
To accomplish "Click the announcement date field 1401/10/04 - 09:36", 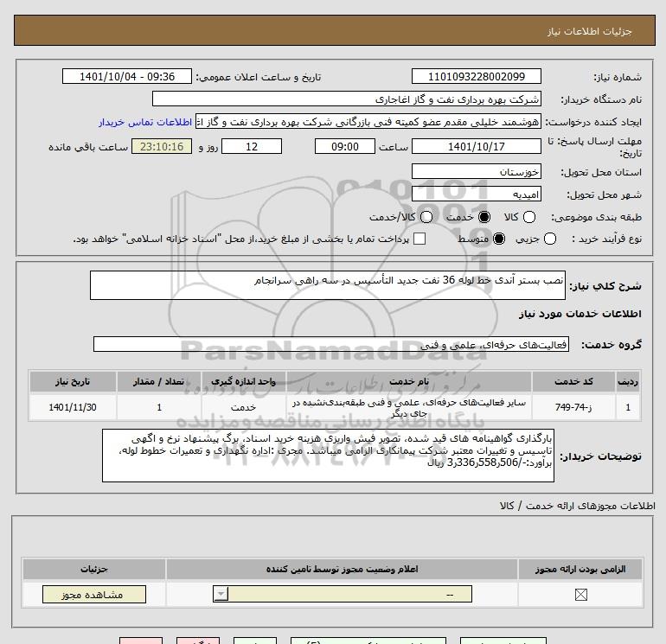I will (127, 76).
